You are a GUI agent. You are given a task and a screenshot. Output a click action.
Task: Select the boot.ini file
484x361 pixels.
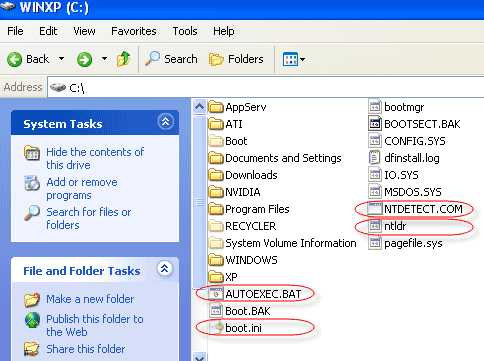tap(243, 328)
